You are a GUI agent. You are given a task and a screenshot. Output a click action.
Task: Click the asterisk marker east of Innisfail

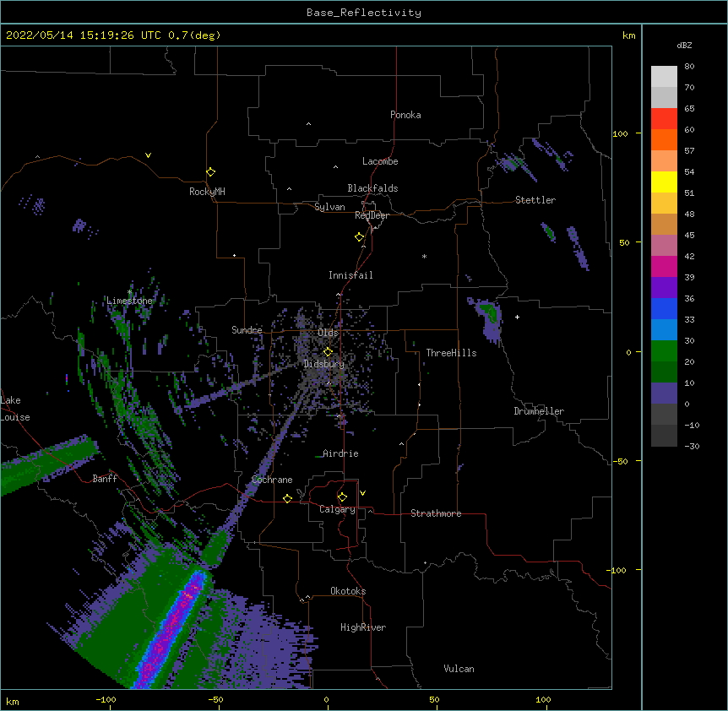pyautogui.click(x=424, y=256)
